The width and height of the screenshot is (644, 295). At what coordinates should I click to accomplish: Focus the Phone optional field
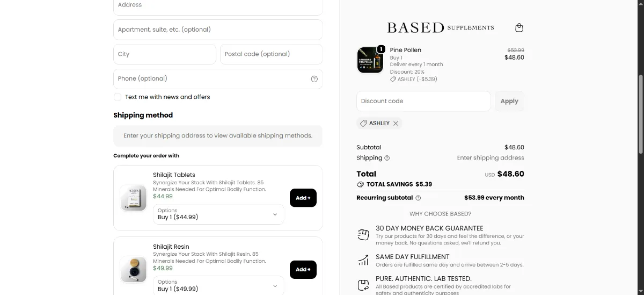click(x=218, y=78)
